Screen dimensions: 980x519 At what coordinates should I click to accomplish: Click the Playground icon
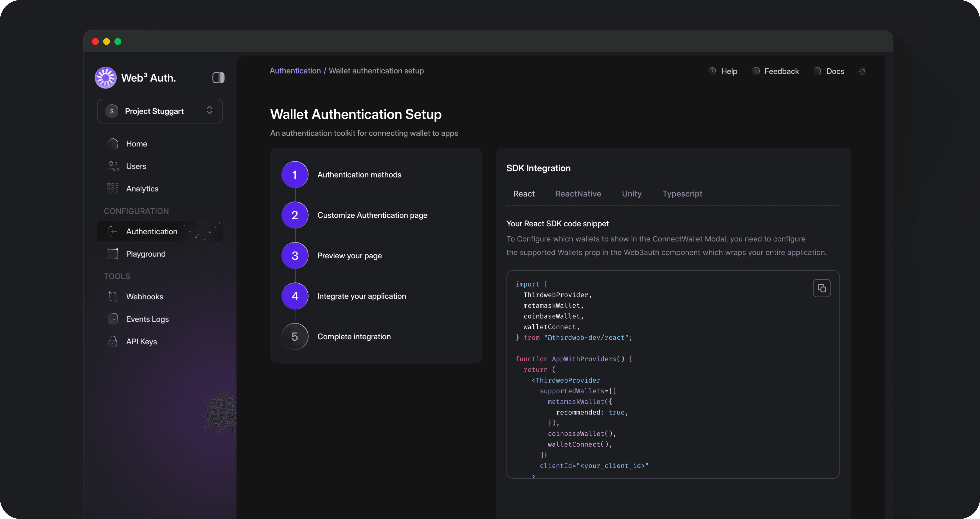pos(113,254)
